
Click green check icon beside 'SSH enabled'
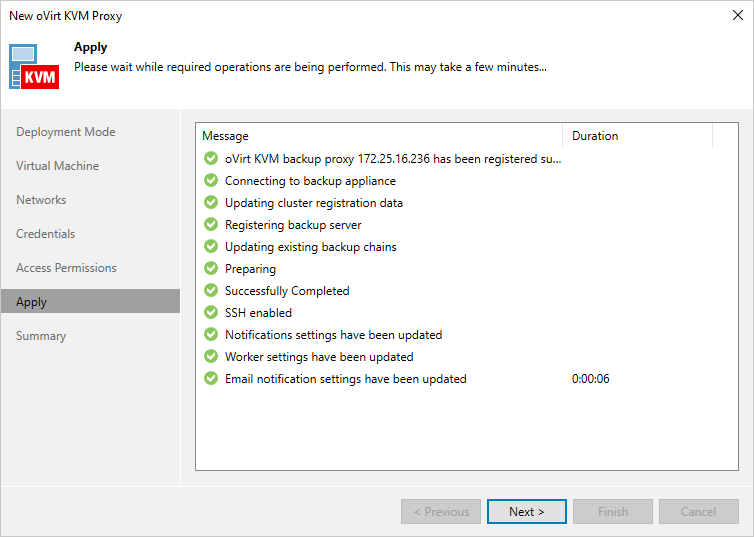point(211,312)
